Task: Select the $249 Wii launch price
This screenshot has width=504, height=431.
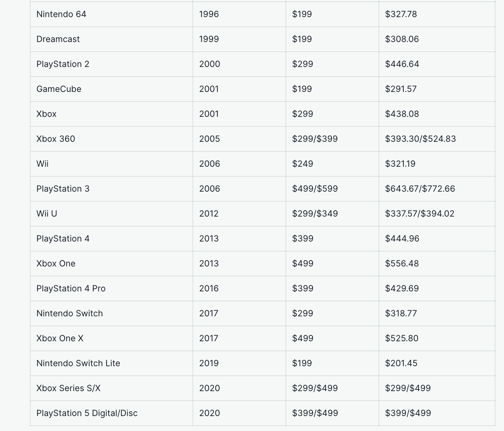Action: coord(302,164)
